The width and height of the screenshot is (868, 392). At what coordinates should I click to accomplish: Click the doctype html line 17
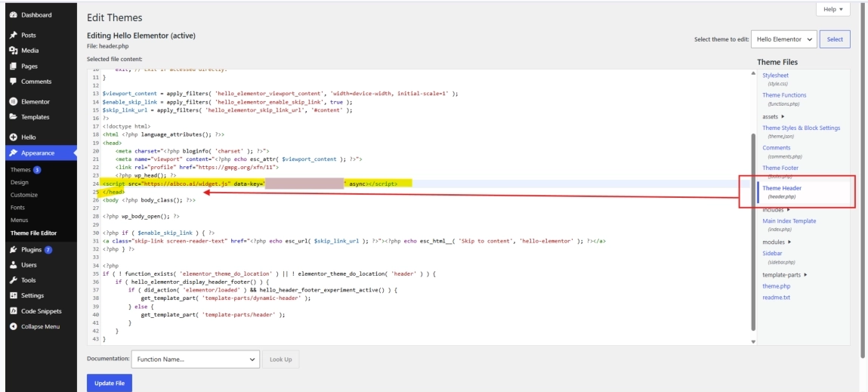click(126, 125)
